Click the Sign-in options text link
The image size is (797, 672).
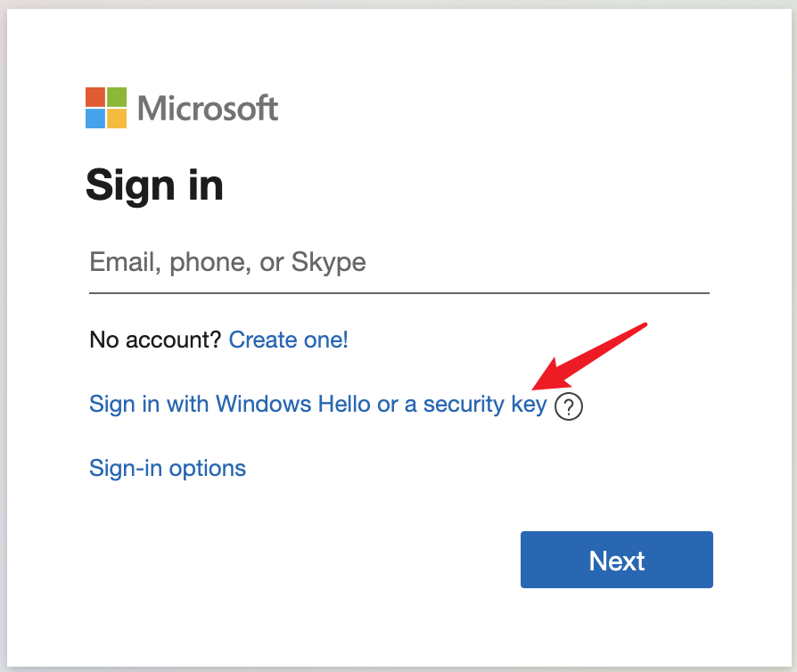(167, 468)
